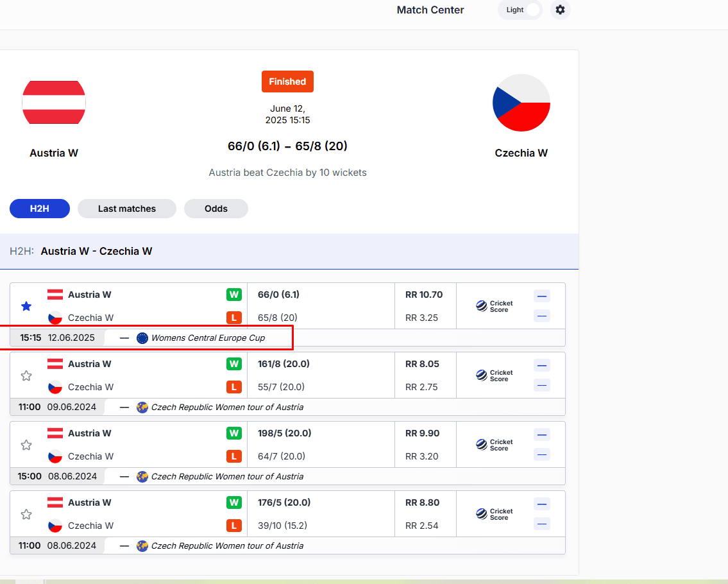Image resolution: width=728 pixels, height=584 pixels.
Task: Star the 09.06.2024 match as favorite
Action: [26, 376]
